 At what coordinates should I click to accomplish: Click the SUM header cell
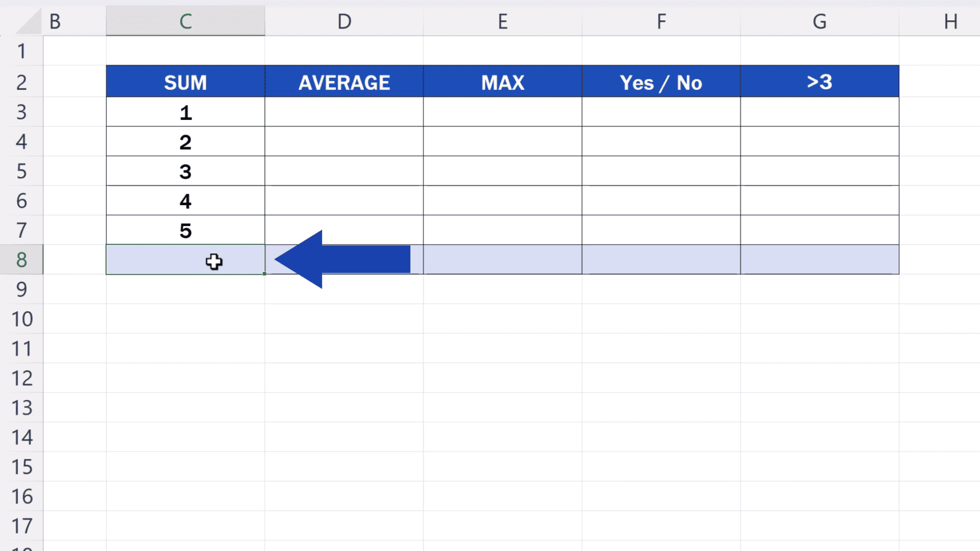point(185,82)
